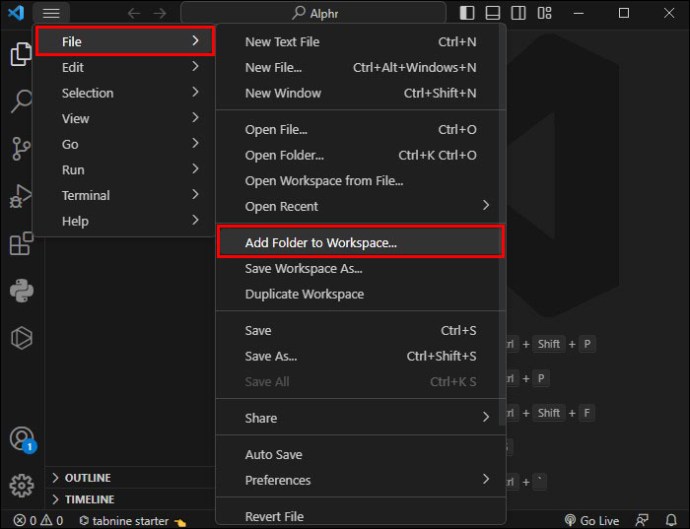Go forward with the right arrow

pyautogui.click(x=160, y=13)
